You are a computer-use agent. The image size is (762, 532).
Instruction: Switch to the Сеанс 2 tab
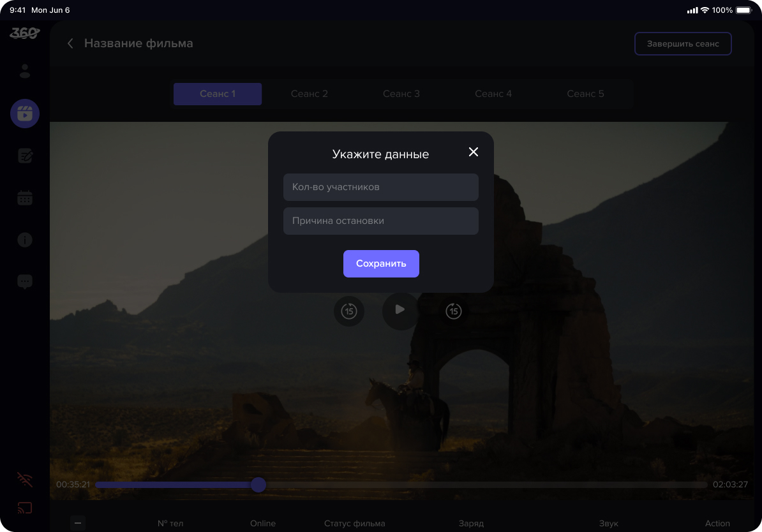point(310,94)
